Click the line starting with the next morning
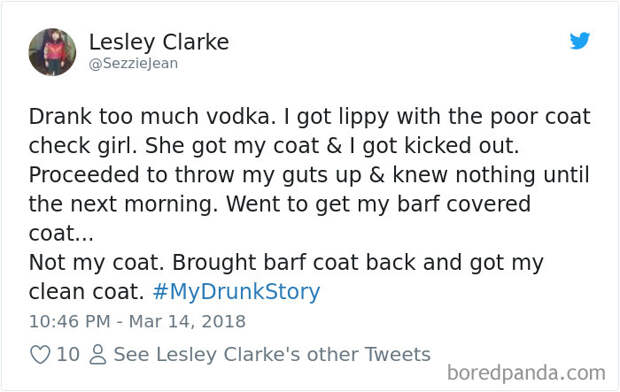 (x=280, y=204)
